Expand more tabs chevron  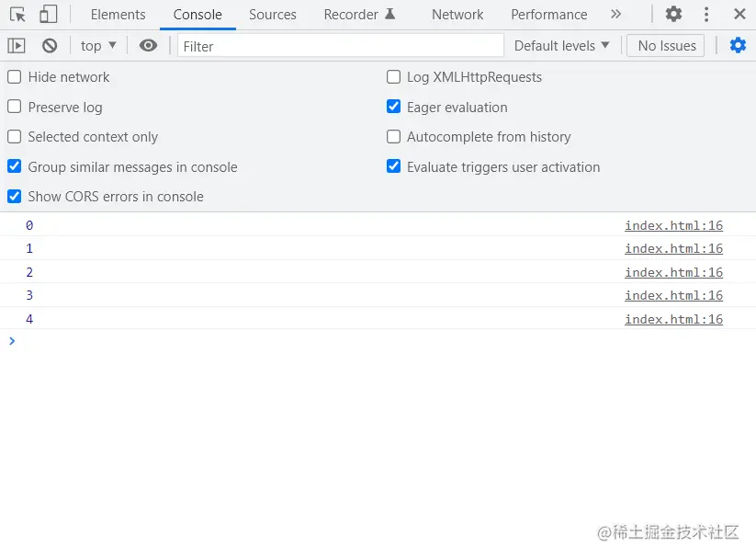click(x=615, y=14)
